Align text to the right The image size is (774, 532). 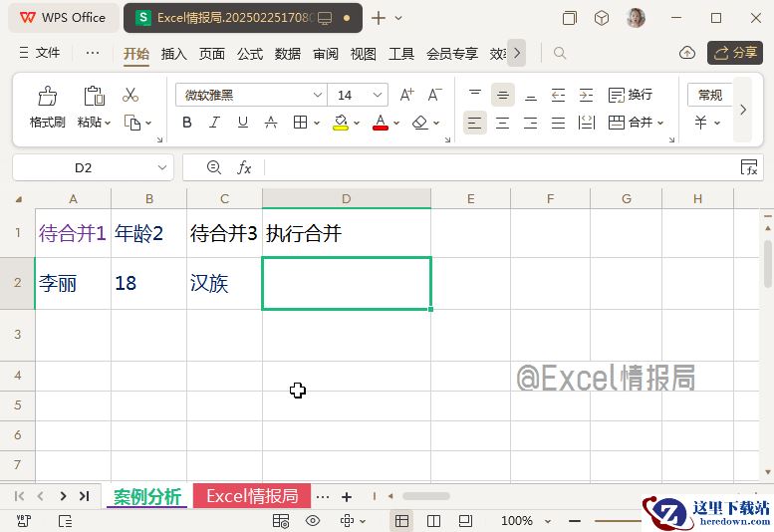pyautogui.click(x=531, y=123)
